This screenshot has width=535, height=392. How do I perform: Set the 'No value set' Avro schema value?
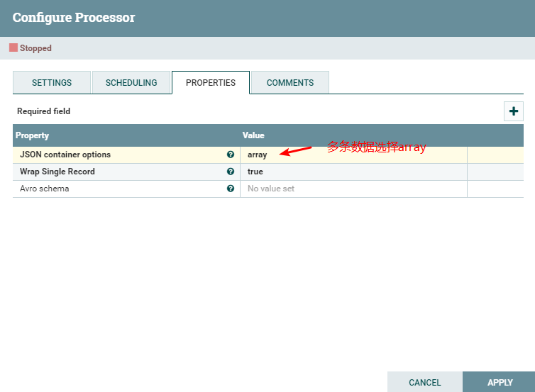(x=353, y=189)
